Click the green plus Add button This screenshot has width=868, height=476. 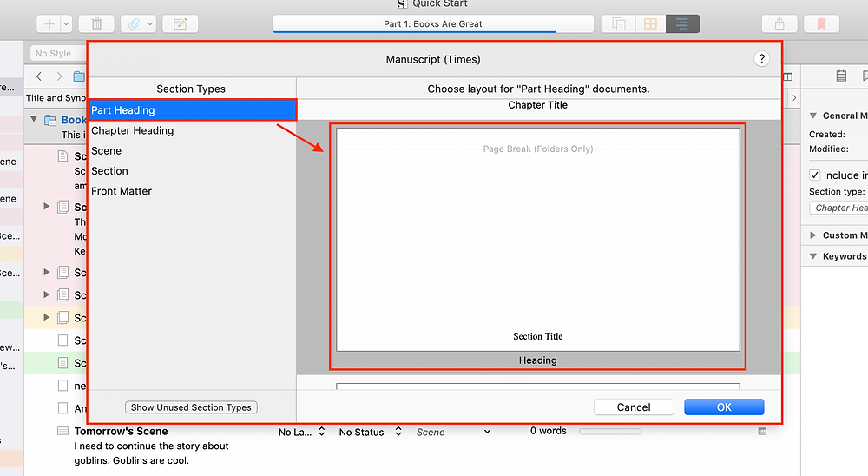click(x=49, y=23)
